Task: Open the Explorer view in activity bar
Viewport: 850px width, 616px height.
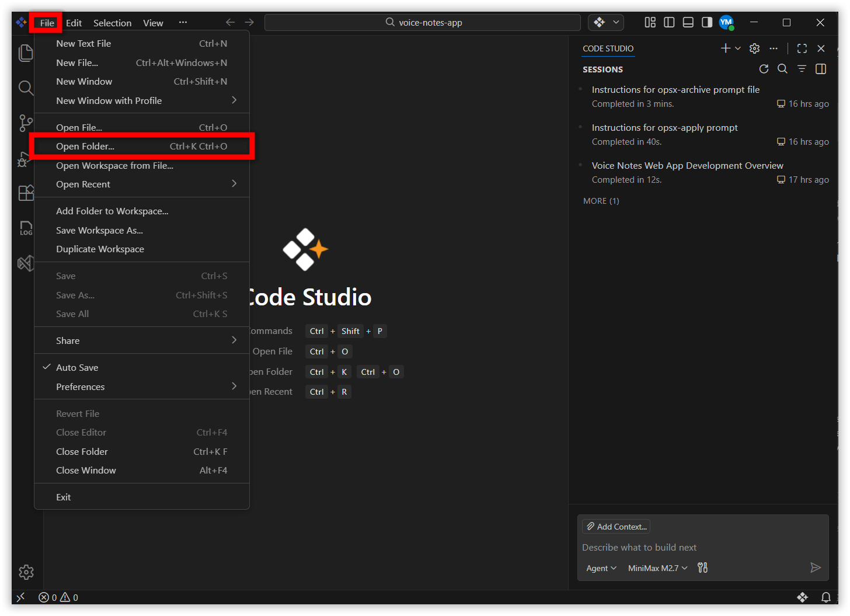Action: tap(26, 53)
